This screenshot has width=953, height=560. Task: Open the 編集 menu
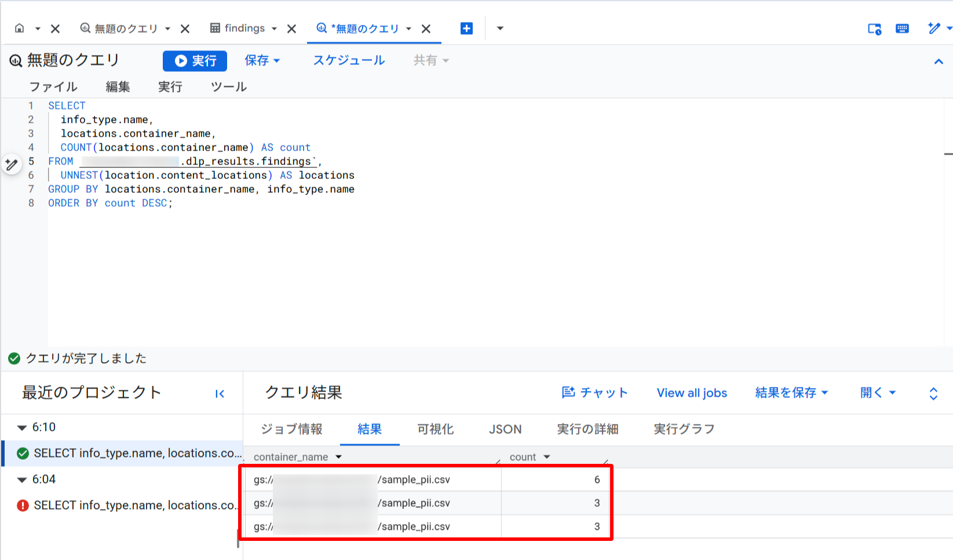[x=118, y=87]
